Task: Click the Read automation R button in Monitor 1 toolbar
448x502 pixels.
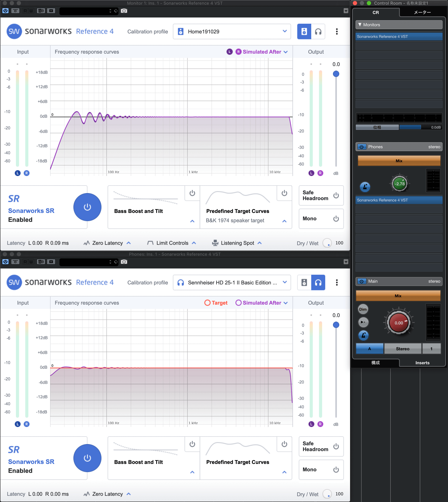Action: (25, 11)
